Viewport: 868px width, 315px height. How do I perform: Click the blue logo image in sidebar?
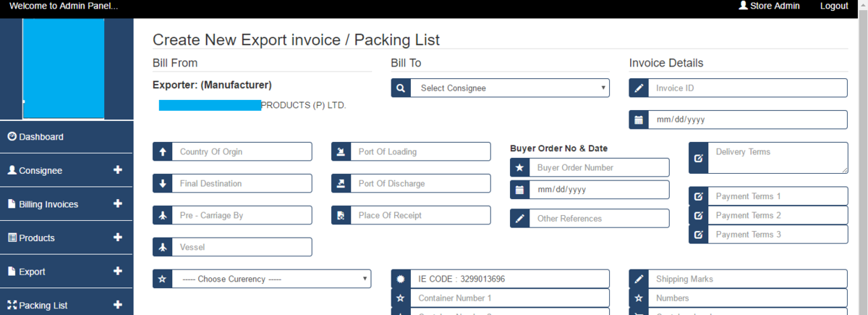click(64, 69)
